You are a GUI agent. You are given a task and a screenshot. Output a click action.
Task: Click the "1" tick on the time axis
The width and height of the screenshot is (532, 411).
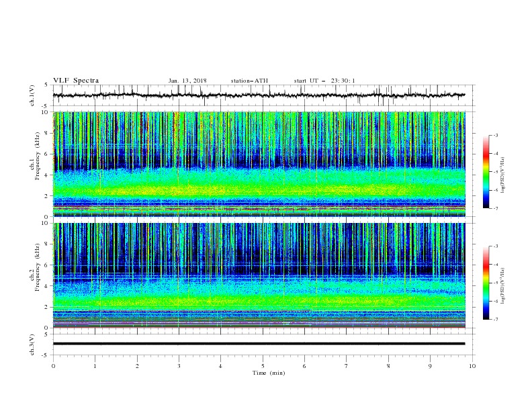(x=95, y=366)
